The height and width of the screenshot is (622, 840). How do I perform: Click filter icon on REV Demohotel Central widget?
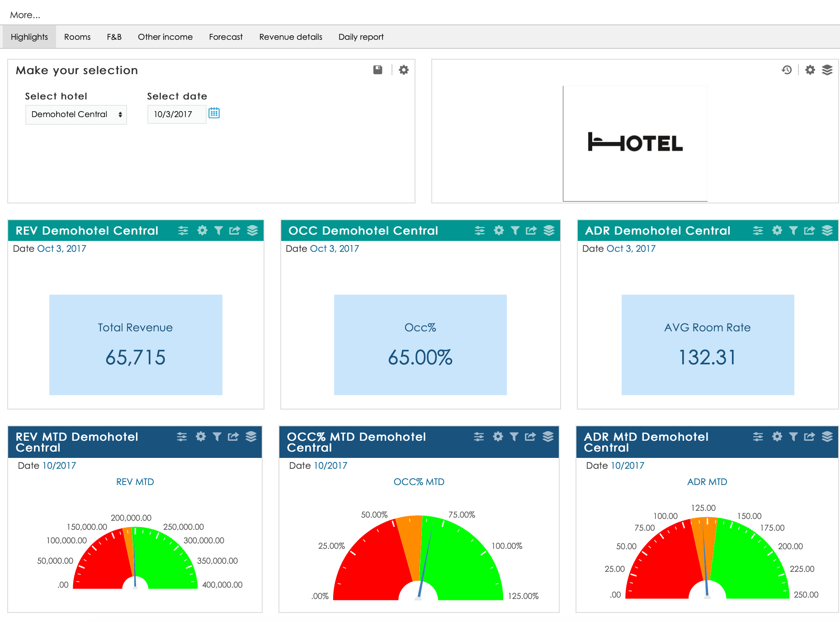click(218, 231)
